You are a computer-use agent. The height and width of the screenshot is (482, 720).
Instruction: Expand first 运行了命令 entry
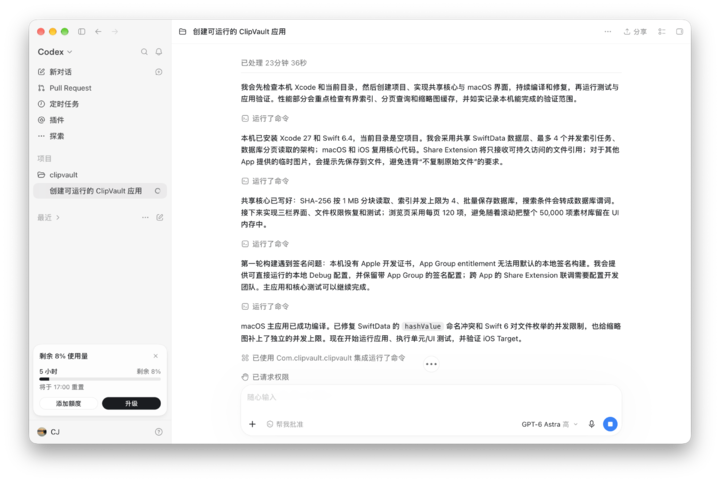tap(265, 118)
